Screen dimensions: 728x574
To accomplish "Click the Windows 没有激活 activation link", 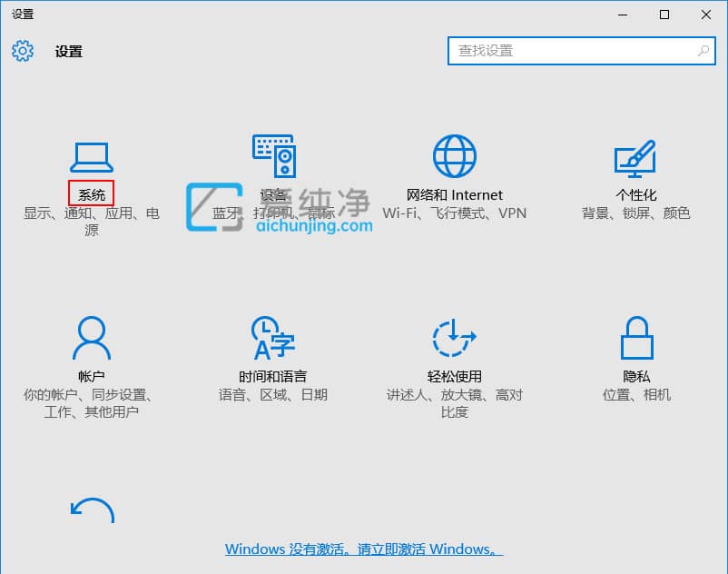I will coord(364,549).
